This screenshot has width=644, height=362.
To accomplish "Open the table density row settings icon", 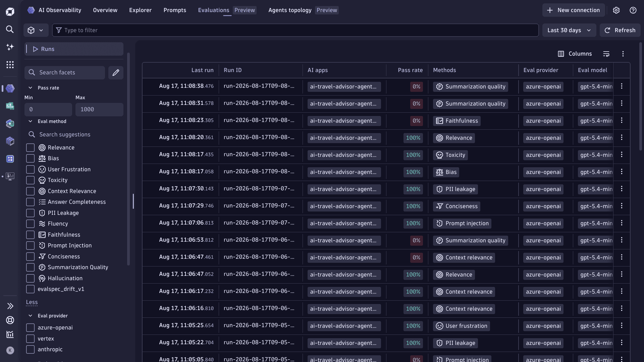I will pyautogui.click(x=606, y=54).
